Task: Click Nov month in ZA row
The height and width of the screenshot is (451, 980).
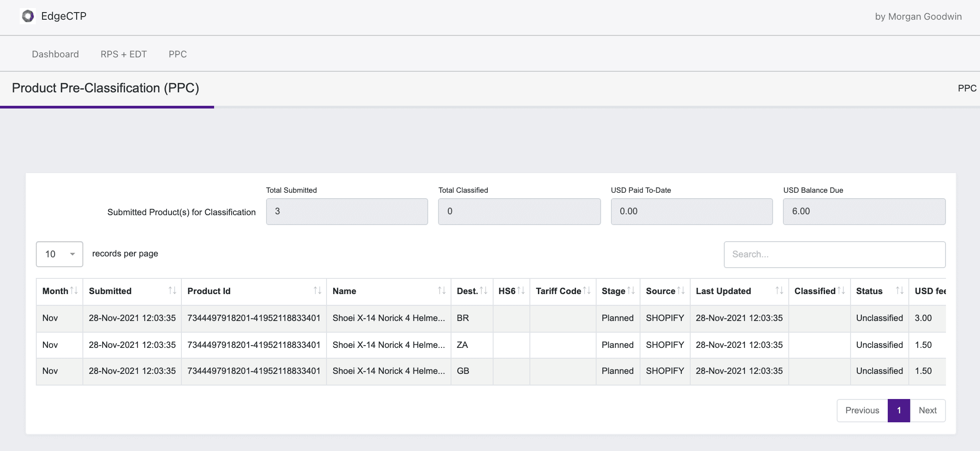Action: coord(50,345)
